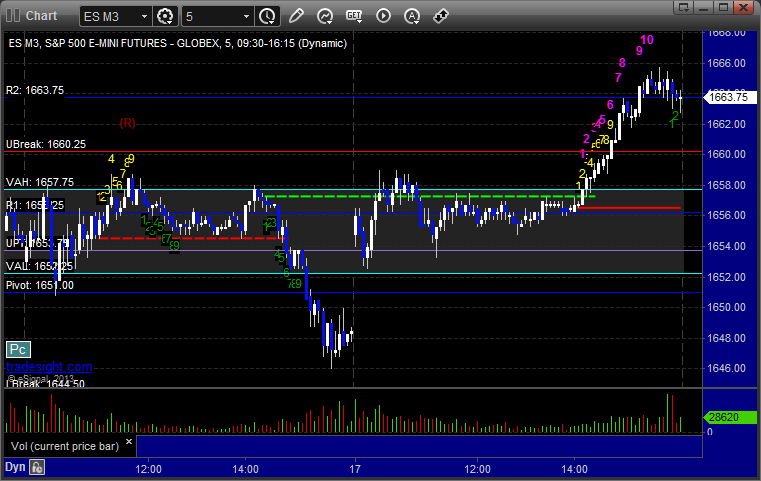Viewport: 761px width, 481px height.
Task: Open the window options dropdown in title bar
Action: 684,7
